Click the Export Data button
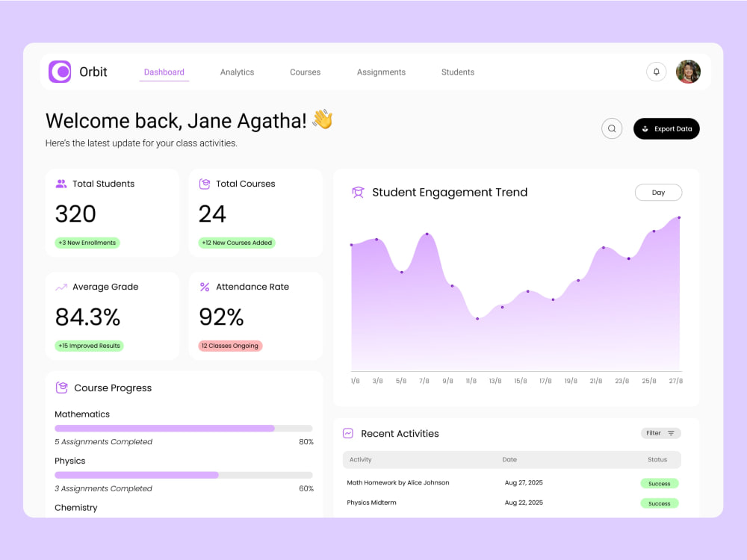 click(666, 128)
